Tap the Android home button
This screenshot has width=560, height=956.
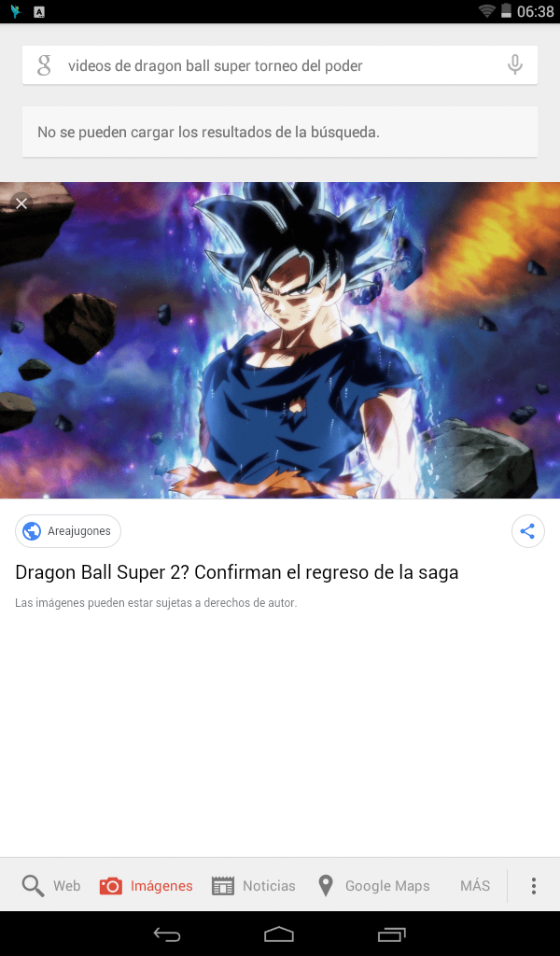[279, 934]
